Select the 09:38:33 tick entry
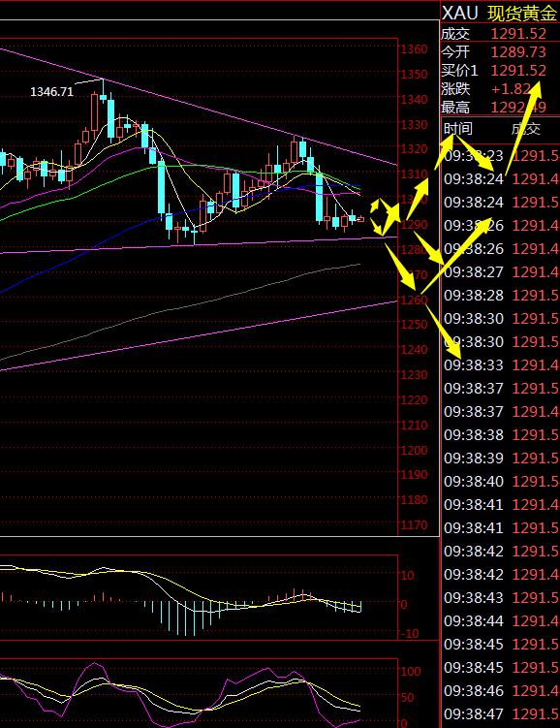The image size is (560, 728). [x=501, y=365]
